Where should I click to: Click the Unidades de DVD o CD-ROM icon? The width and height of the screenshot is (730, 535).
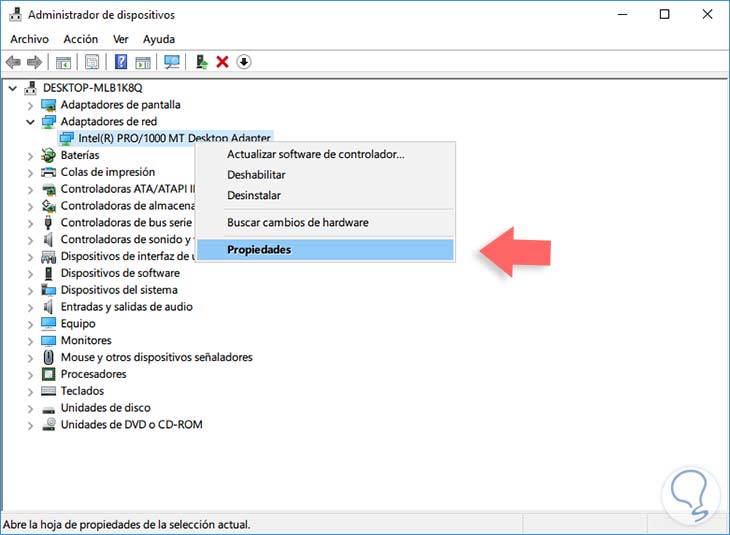pos(49,424)
